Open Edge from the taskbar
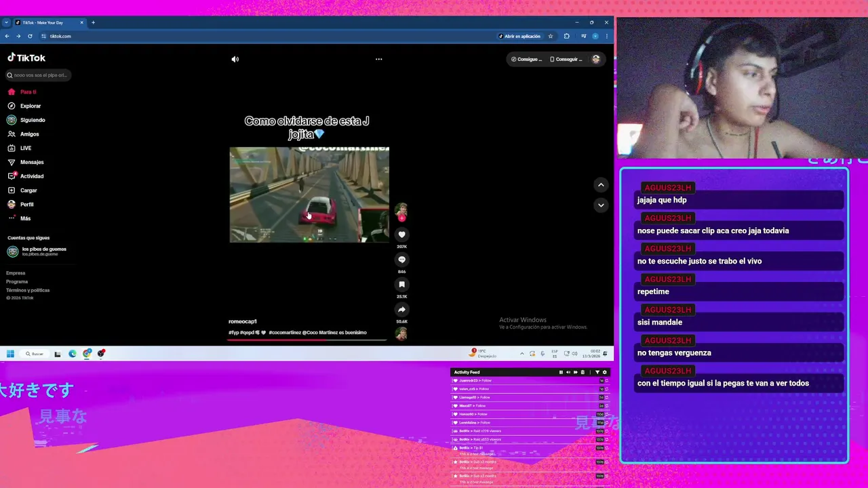The image size is (868, 488). (x=73, y=354)
